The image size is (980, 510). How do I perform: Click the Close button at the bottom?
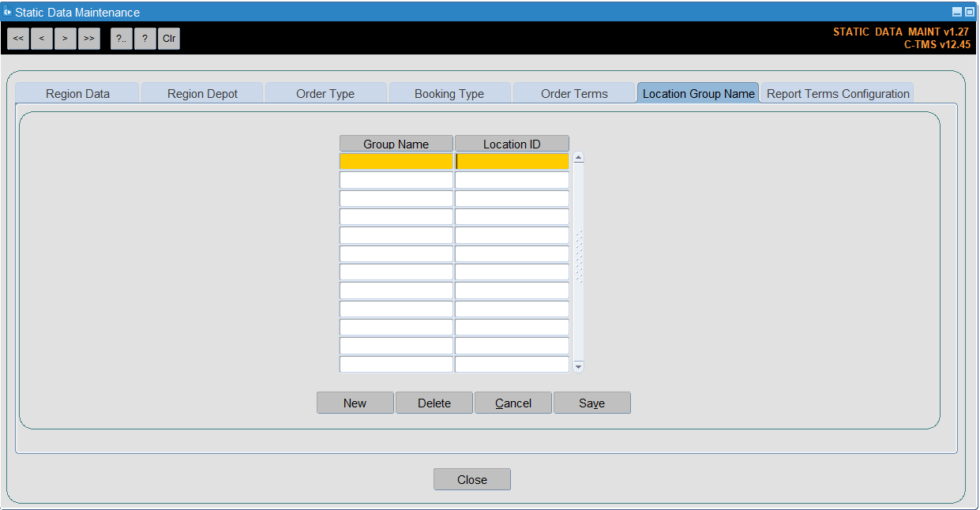[x=472, y=479]
